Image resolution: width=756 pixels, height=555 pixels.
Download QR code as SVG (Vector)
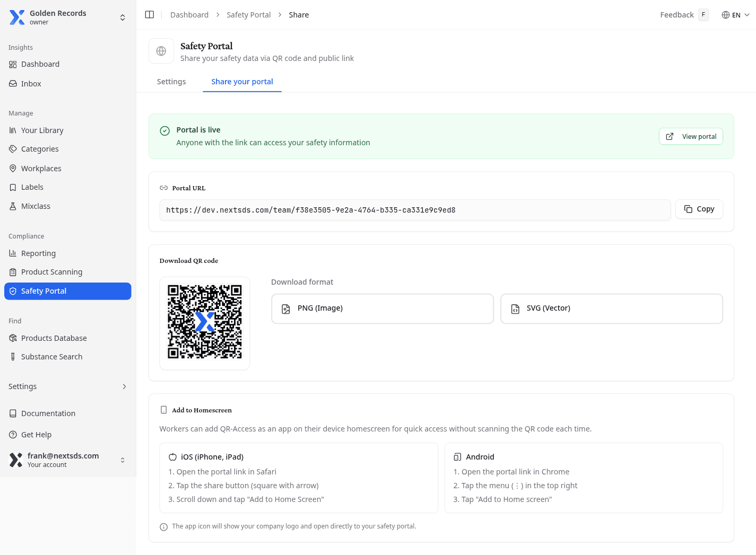tap(612, 309)
